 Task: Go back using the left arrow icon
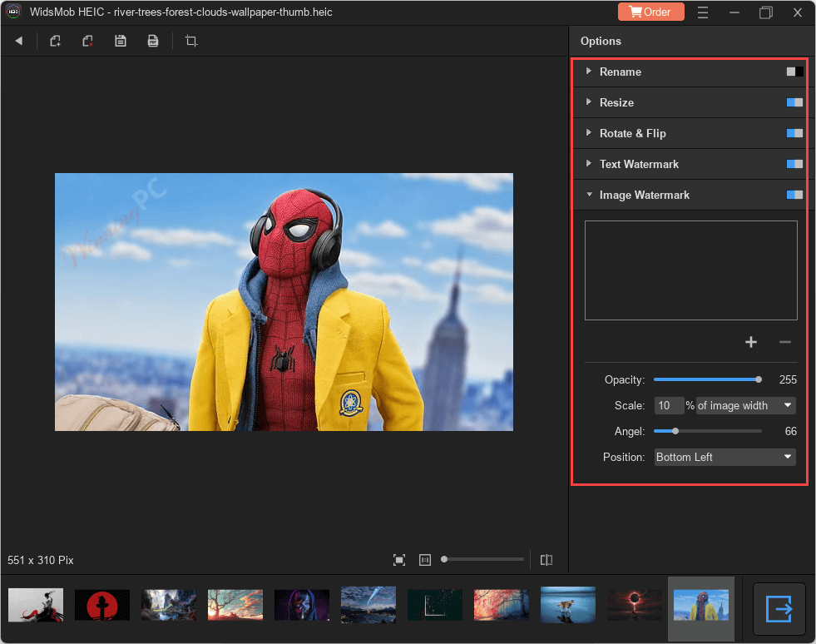19,41
